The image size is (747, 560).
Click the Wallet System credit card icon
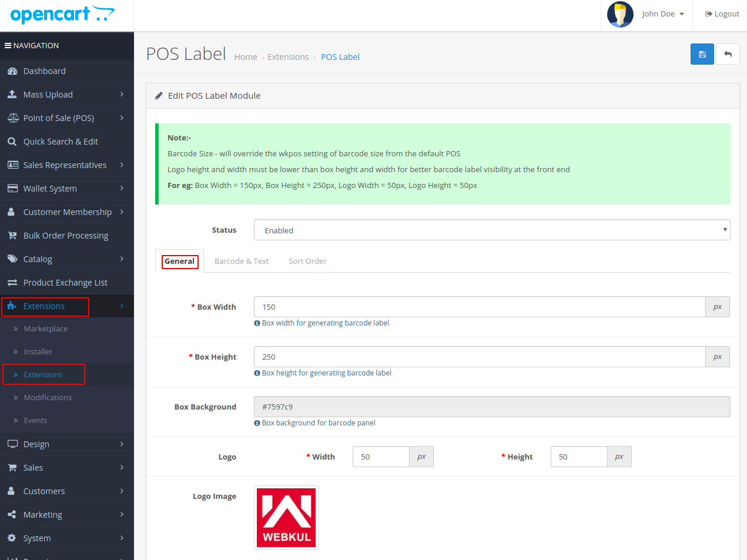click(12, 188)
